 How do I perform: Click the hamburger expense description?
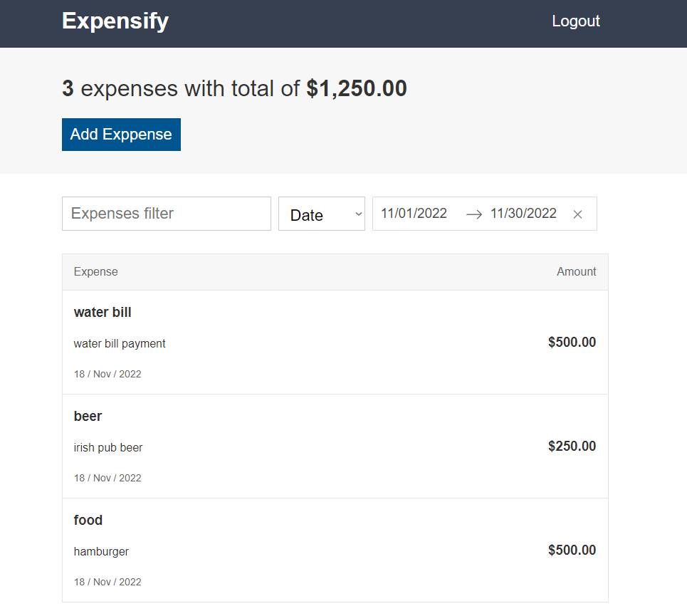[x=100, y=551]
